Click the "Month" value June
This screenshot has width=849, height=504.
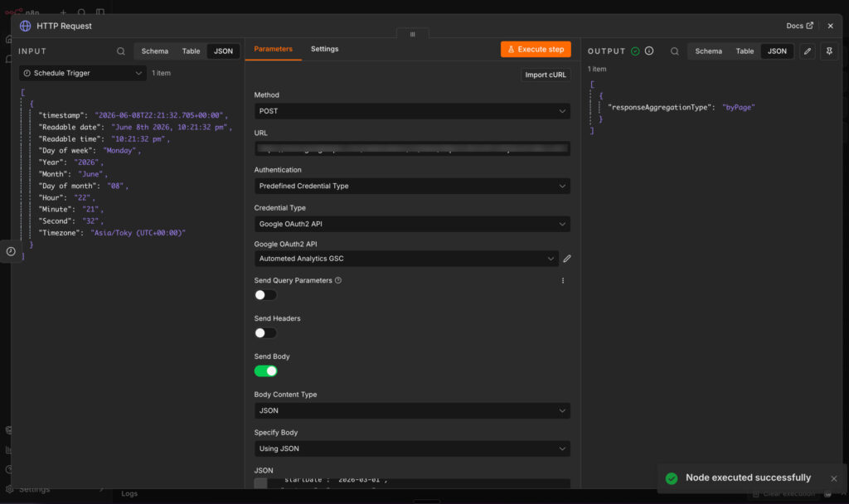90,174
